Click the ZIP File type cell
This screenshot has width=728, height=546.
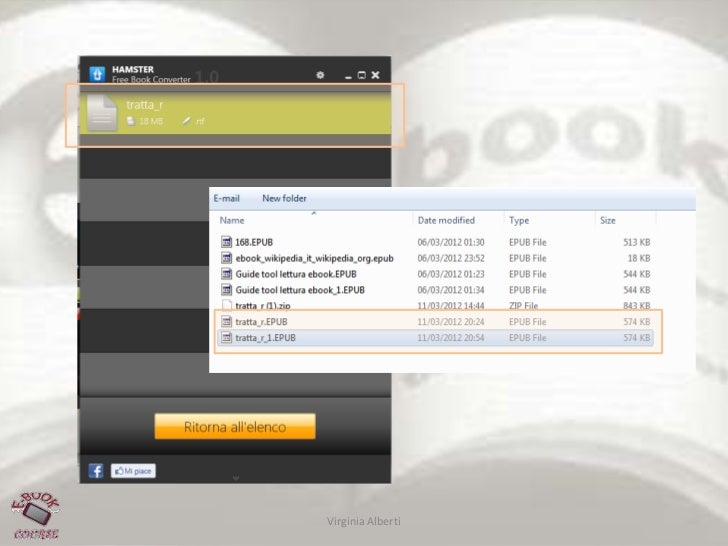pos(523,306)
